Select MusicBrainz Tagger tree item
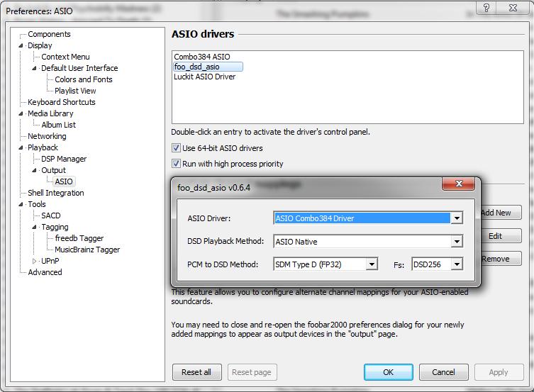The width and height of the screenshot is (534, 392). 87,250
